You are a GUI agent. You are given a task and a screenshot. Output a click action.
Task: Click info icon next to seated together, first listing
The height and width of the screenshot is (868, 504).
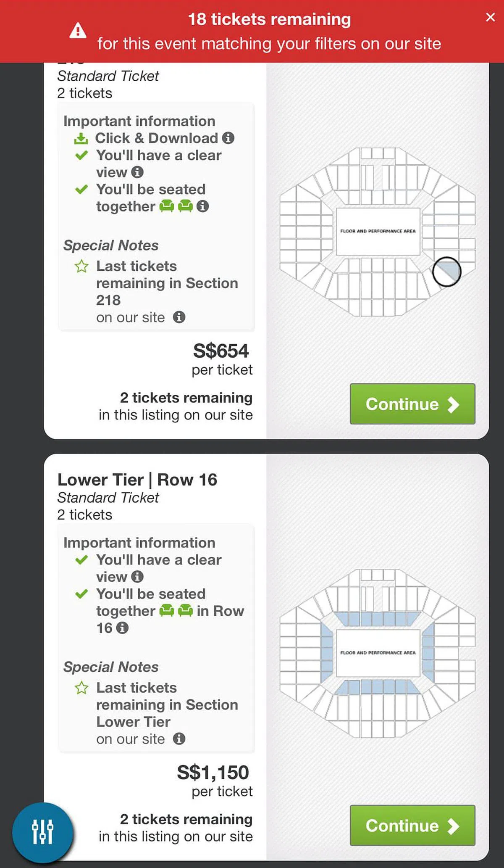(x=202, y=206)
